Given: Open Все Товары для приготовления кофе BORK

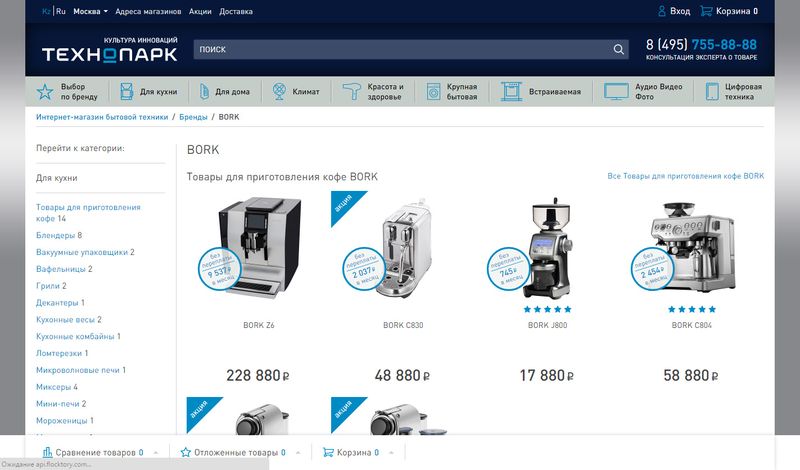Looking at the screenshot, I should point(686,176).
